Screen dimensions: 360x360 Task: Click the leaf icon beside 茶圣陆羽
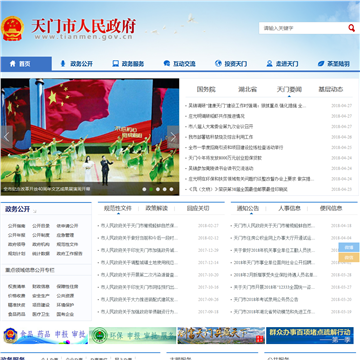[321, 63]
